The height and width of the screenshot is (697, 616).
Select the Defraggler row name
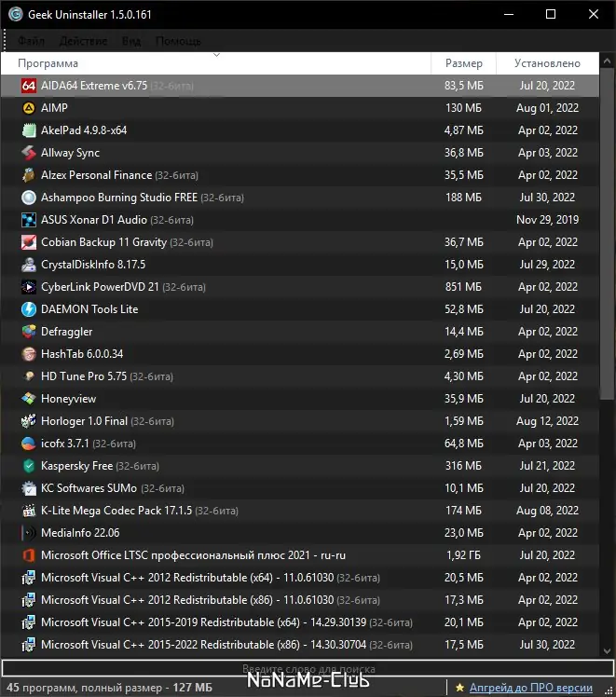tap(67, 332)
